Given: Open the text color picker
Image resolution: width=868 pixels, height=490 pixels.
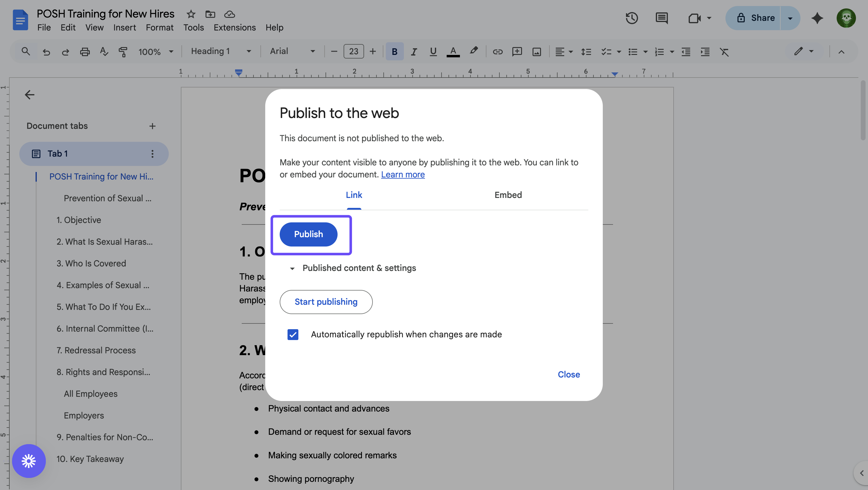Looking at the screenshot, I should click(x=453, y=52).
